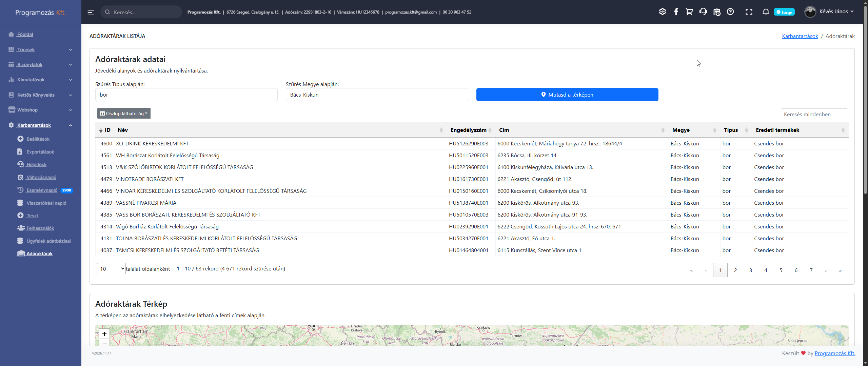Zoom in on the map

104,334
